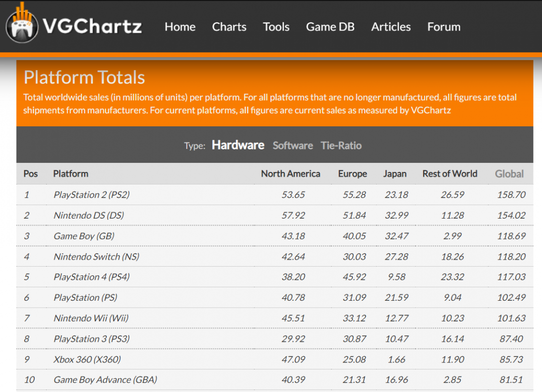Open the Home menu item

[180, 27]
